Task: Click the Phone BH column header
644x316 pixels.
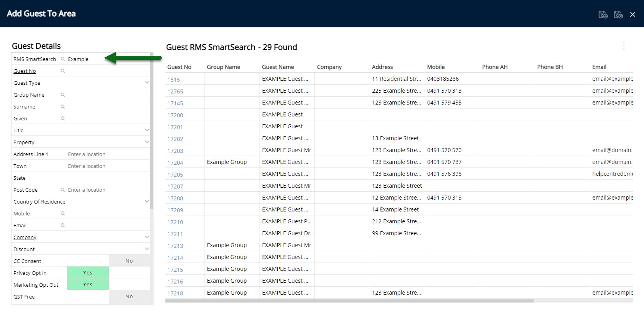Action: [550, 67]
